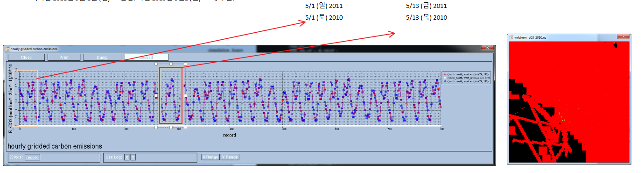The height and width of the screenshot is (173, 644).
Task: Click the '5/13 (금) 2011' date text
Action: point(427,6)
